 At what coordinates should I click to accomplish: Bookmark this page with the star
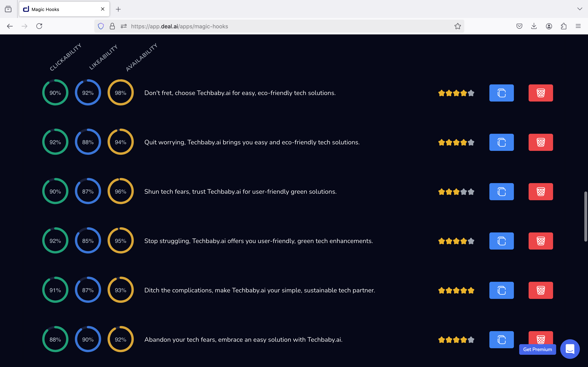458,26
